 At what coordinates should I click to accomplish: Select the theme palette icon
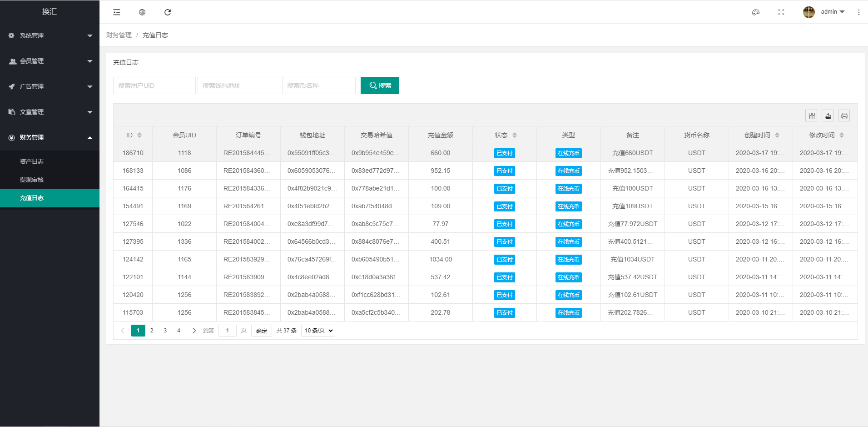(x=756, y=12)
